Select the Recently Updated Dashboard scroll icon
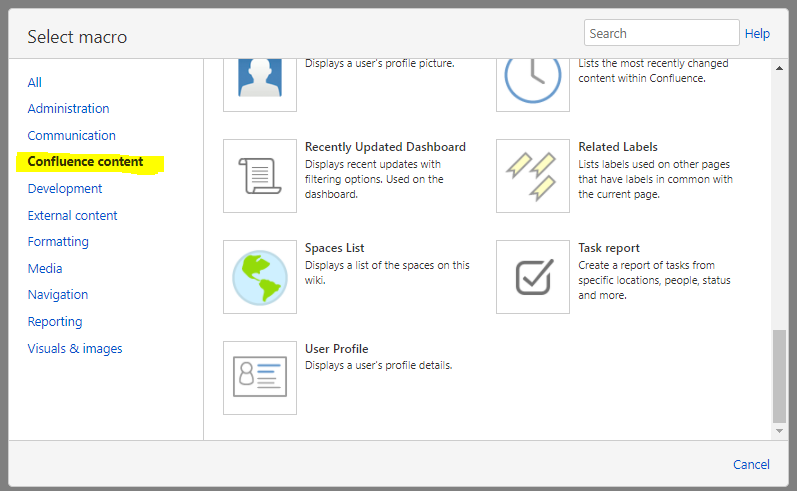The height and width of the screenshot is (491, 797). pos(260,176)
